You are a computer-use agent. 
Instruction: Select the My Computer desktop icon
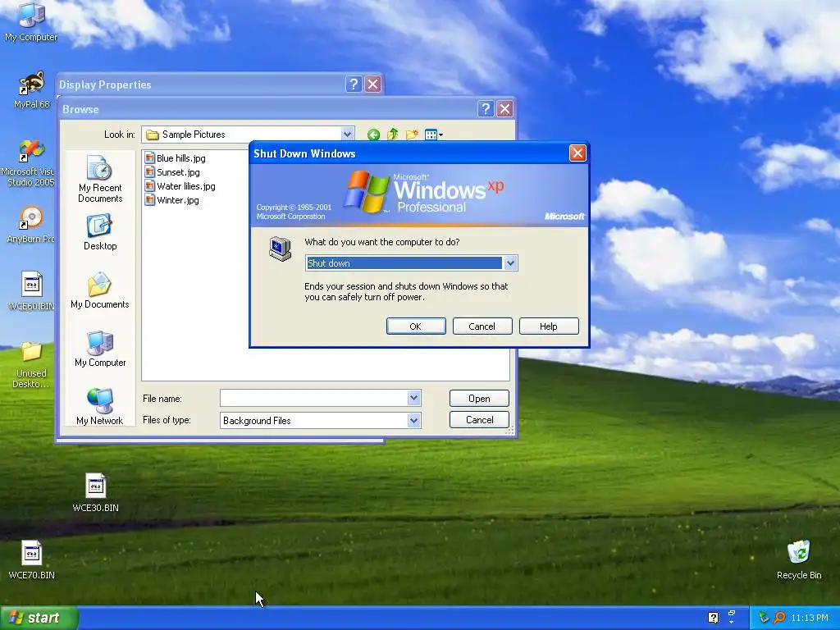[31, 22]
